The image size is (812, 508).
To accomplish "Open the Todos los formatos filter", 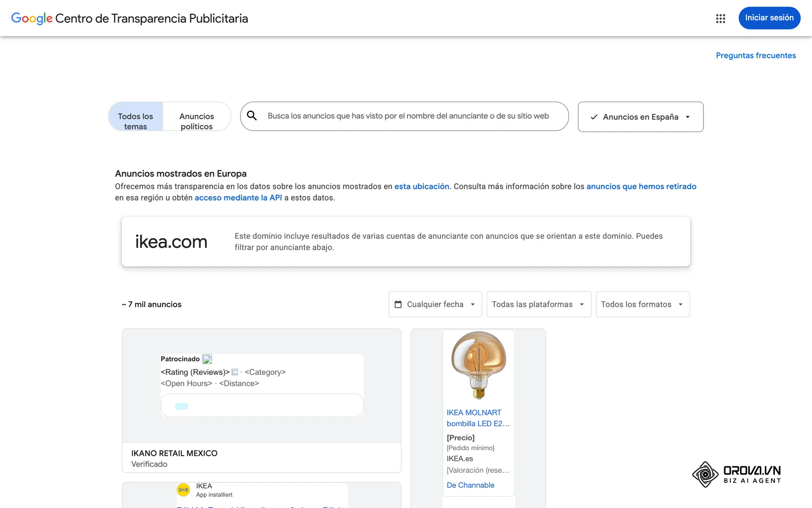I will point(642,304).
